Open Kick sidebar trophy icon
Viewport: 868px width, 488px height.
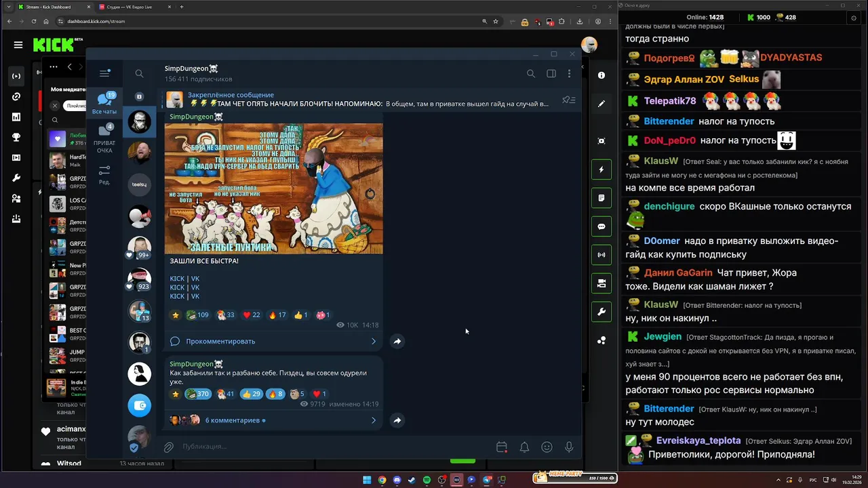coord(16,137)
